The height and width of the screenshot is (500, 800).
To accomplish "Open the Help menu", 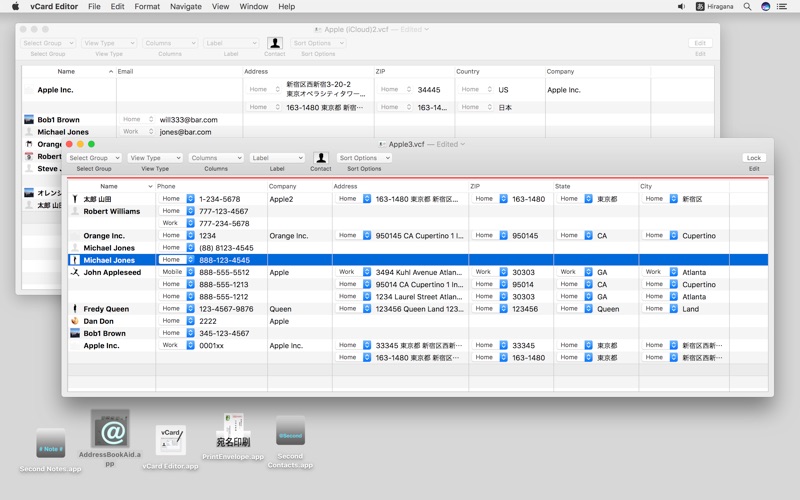I will point(286,6).
